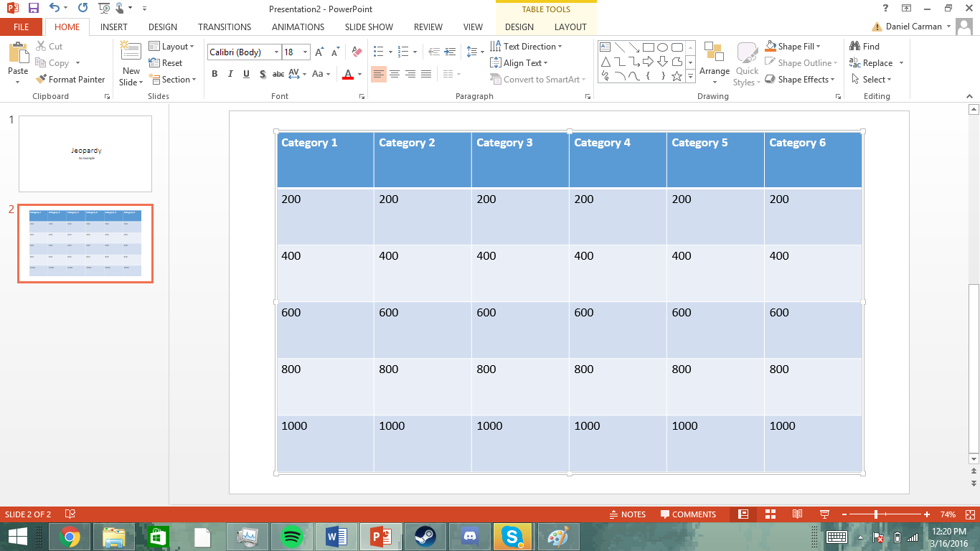Select the slide 2 table thumbnail

85,243
